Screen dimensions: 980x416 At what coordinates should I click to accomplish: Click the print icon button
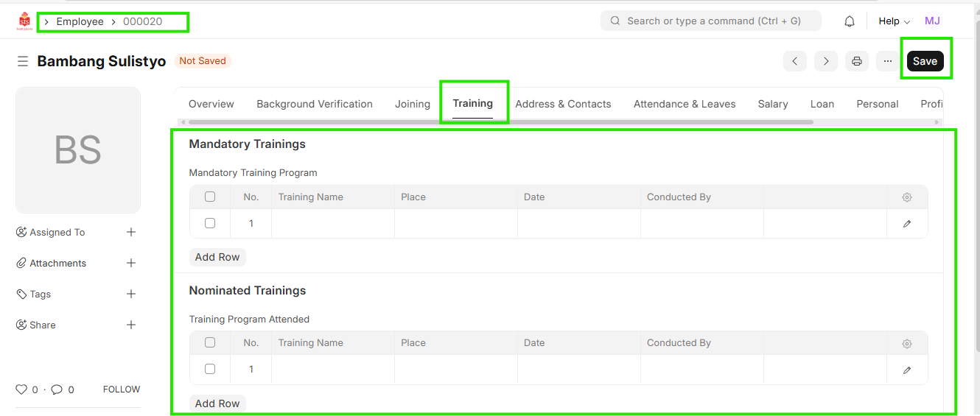pos(857,61)
